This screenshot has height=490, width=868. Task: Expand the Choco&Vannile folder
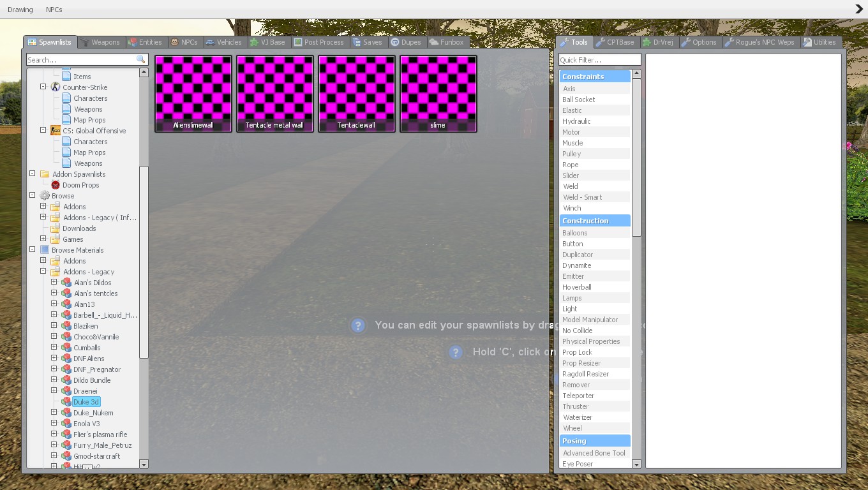point(54,336)
